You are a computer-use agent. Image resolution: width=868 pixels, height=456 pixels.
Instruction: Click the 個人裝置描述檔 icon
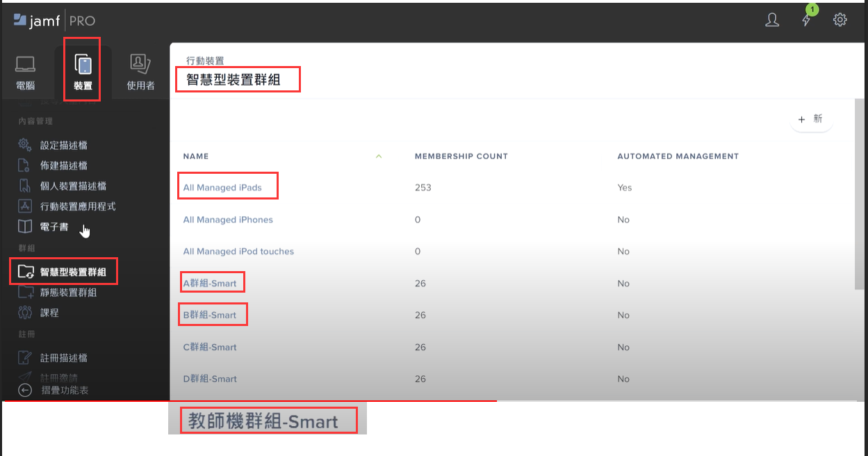tap(25, 186)
